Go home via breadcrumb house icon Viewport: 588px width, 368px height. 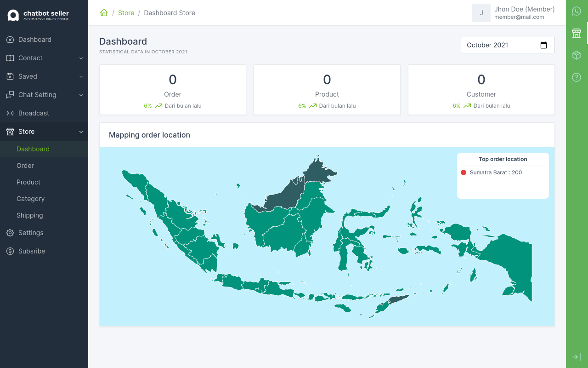point(104,13)
